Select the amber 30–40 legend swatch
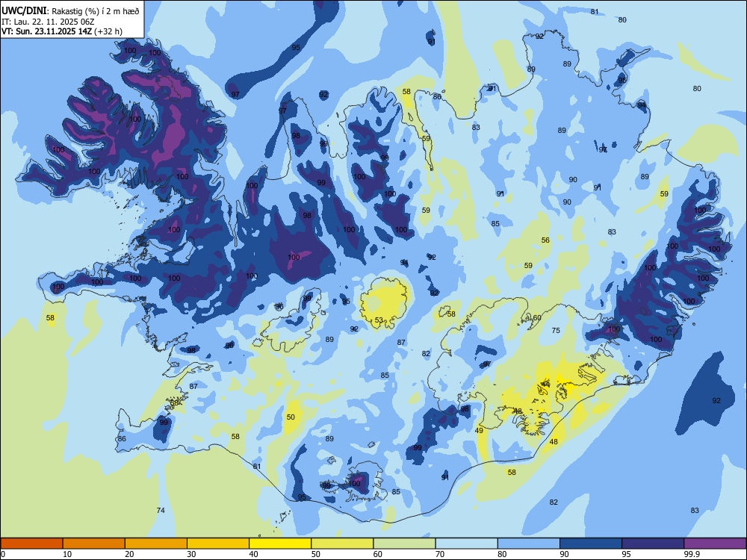This screenshot has width=747, height=560. click(218, 544)
